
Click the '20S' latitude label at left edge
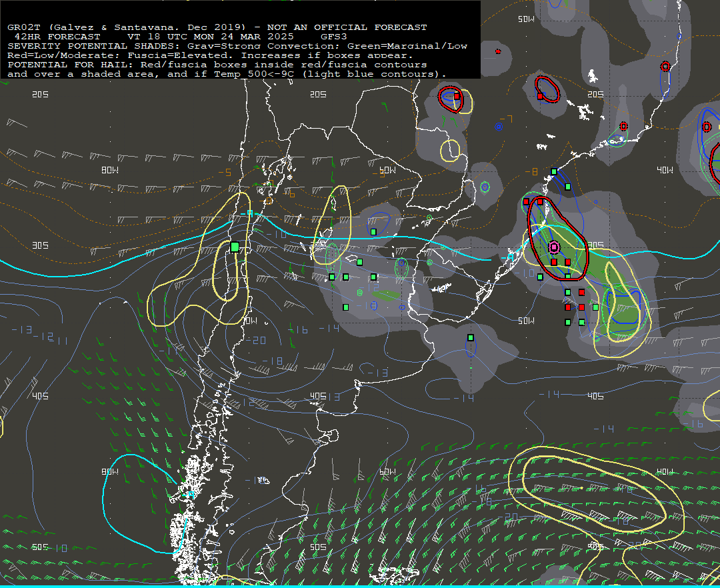coord(40,94)
